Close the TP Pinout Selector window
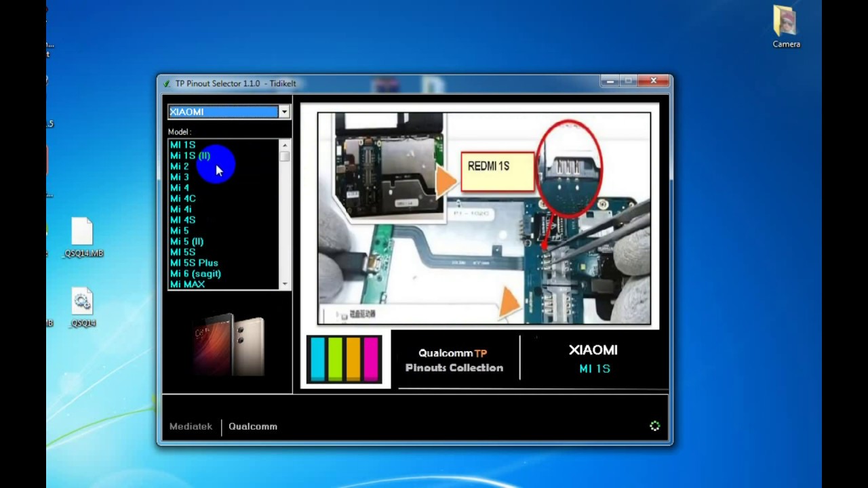Screen dimensions: 868x488 pyautogui.click(x=654, y=81)
